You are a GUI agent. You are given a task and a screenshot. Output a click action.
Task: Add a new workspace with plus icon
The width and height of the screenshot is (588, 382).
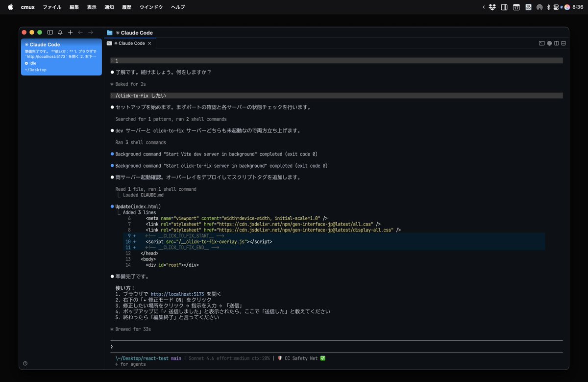click(70, 32)
